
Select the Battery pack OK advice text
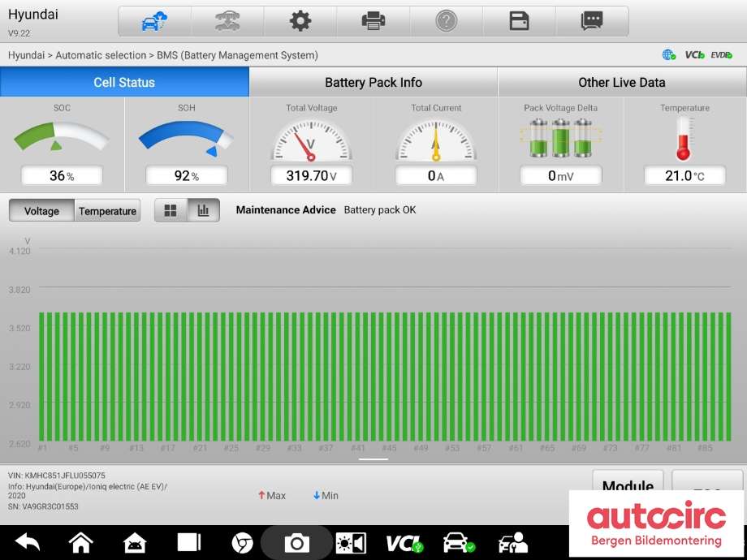pos(380,210)
